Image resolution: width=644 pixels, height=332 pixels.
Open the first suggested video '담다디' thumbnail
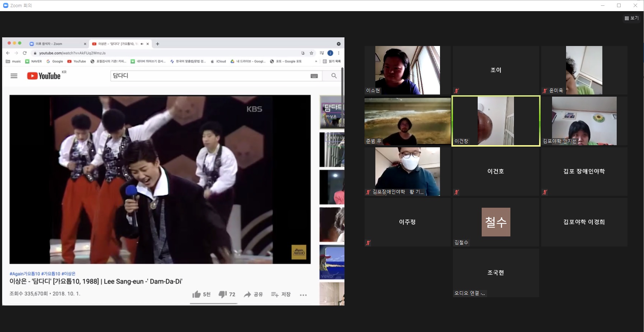pyautogui.click(x=332, y=112)
